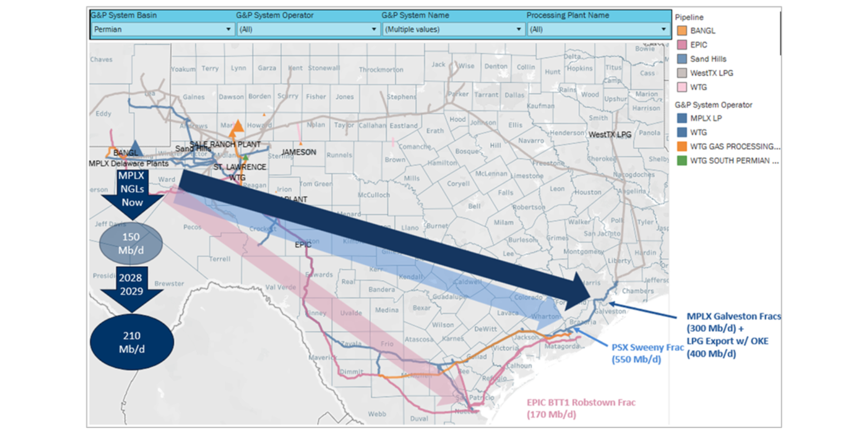Click the BANGL orange legend swatch
The height and width of the screenshot is (434, 868).
[x=682, y=31]
